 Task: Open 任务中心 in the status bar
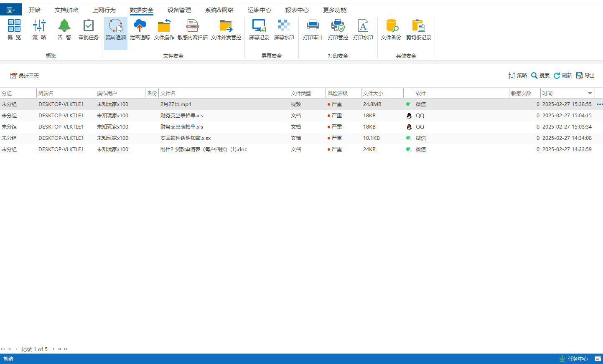click(573, 359)
